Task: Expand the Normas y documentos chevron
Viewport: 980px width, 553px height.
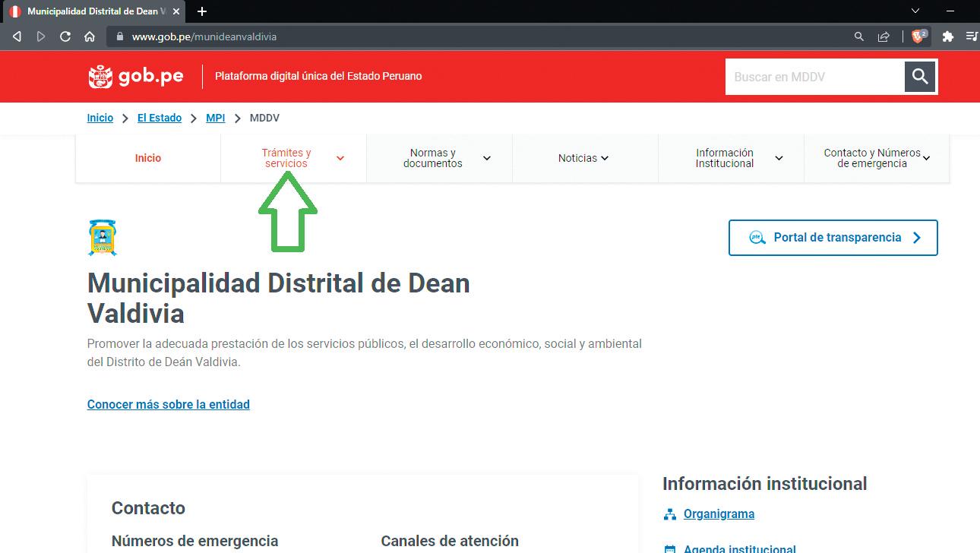Action: (487, 158)
